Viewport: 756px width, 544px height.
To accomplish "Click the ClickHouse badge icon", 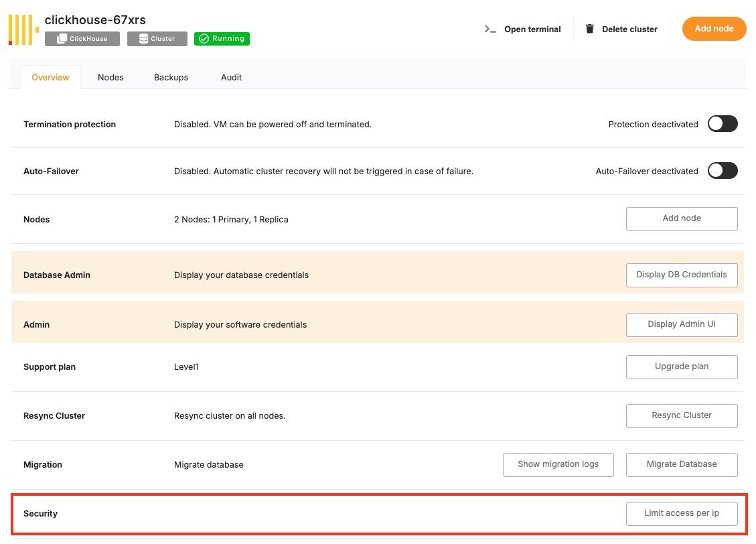I will pos(62,39).
